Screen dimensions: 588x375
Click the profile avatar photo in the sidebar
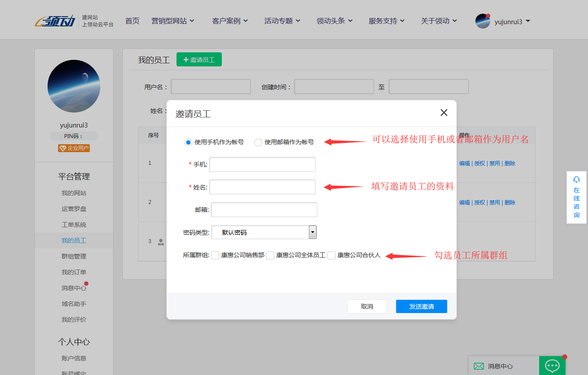(x=73, y=86)
